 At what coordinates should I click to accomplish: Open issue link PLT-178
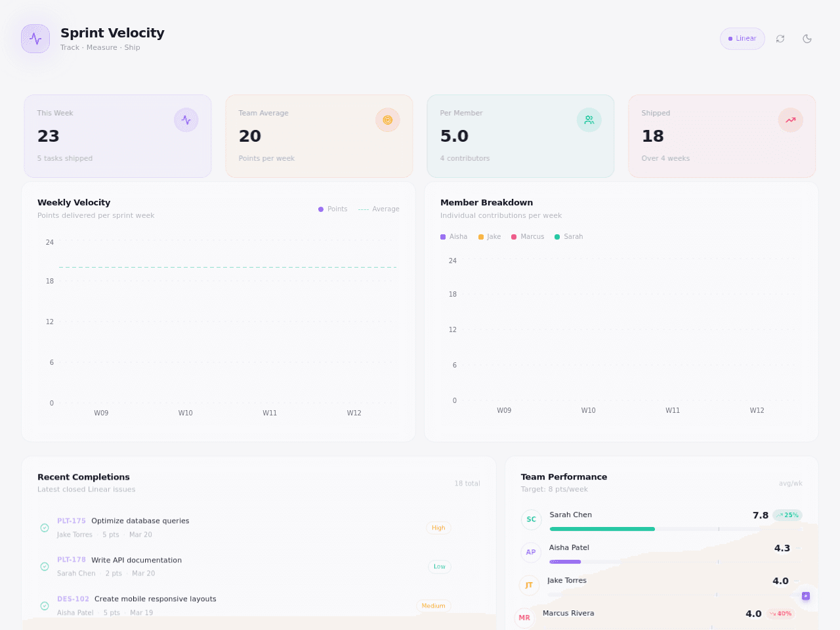click(x=72, y=560)
